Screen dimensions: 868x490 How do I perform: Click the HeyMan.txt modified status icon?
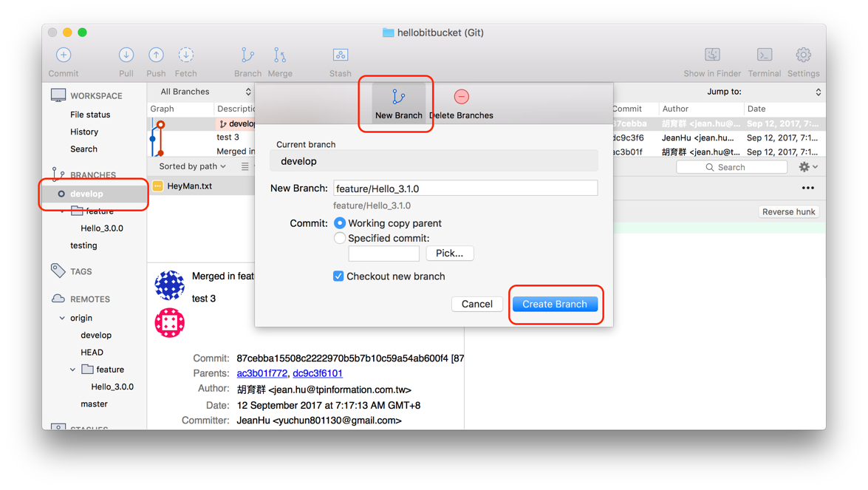click(x=158, y=186)
